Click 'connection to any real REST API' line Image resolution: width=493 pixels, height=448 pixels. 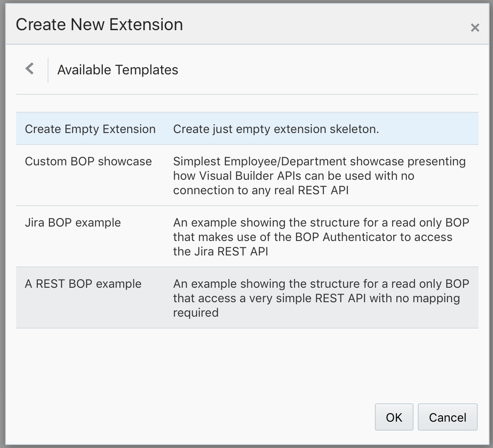pos(261,190)
